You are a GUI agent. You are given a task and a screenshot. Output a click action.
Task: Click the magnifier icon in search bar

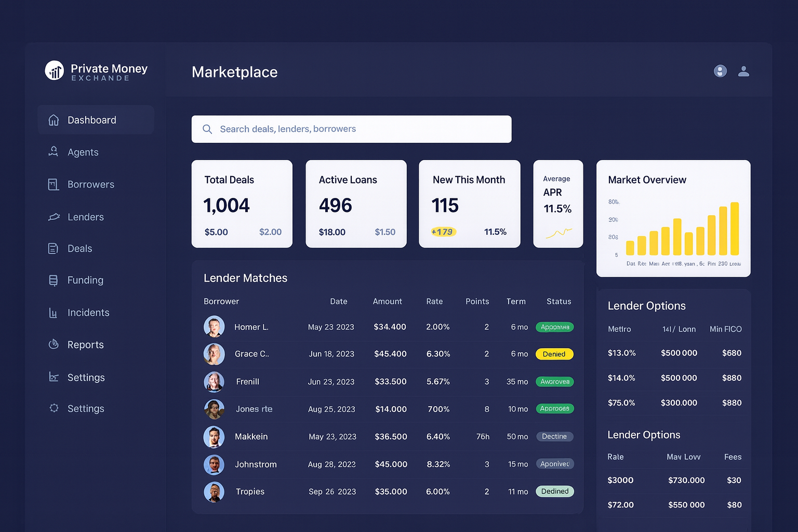[x=207, y=129]
